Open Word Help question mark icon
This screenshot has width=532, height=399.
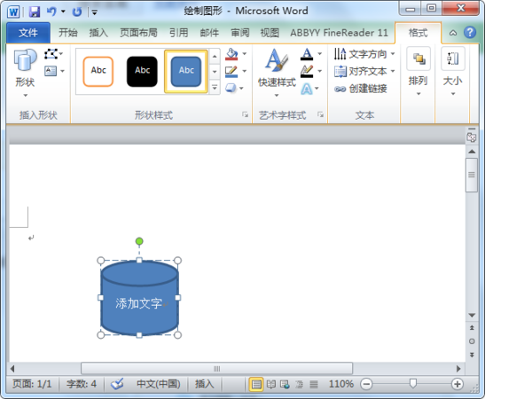pyautogui.click(x=470, y=33)
